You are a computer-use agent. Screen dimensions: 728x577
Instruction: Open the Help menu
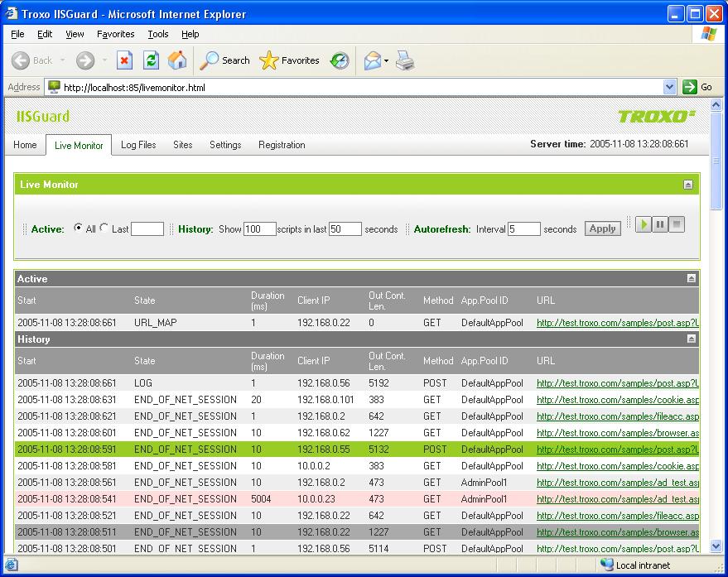tap(190, 34)
